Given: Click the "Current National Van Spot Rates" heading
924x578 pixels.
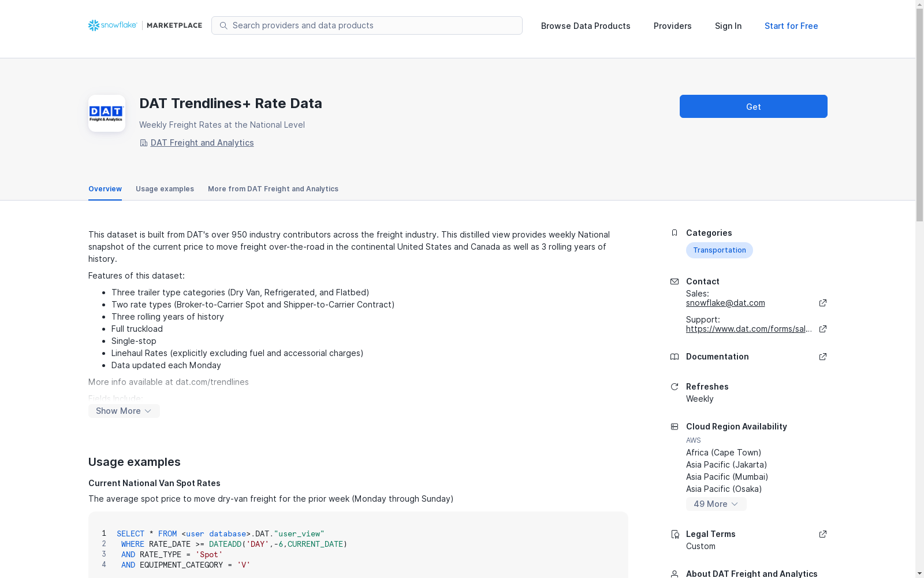Looking at the screenshot, I should (x=154, y=483).
